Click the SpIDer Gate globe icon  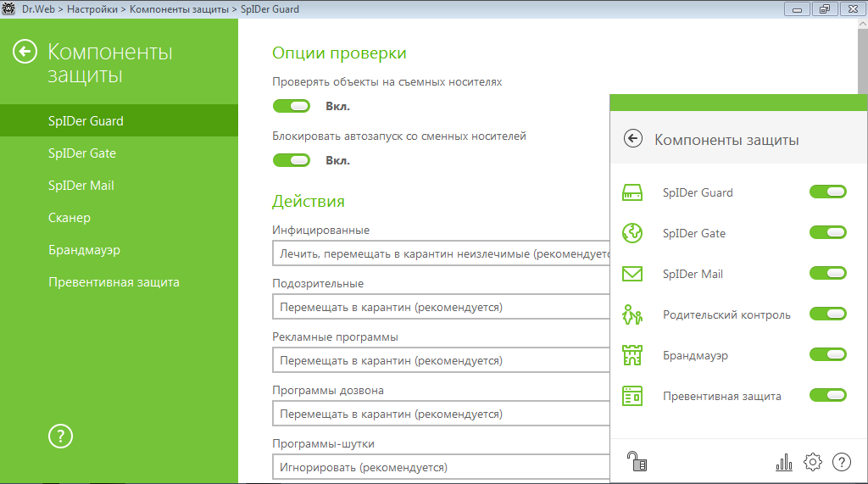(x=632, y=233)
